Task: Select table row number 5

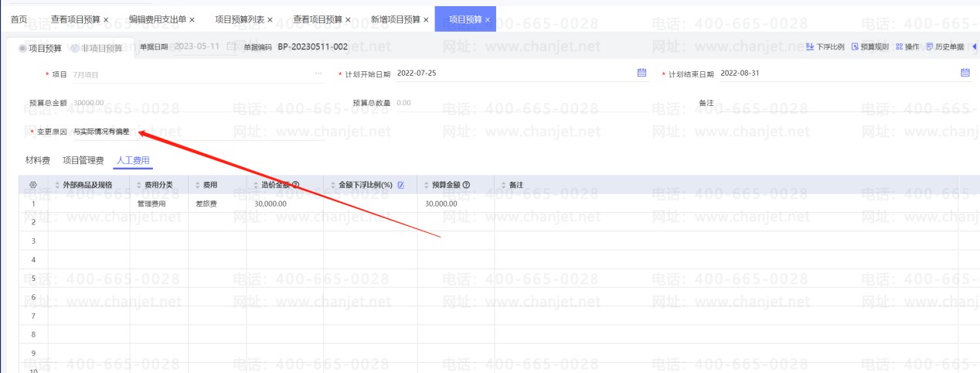Action: [33, 279]
